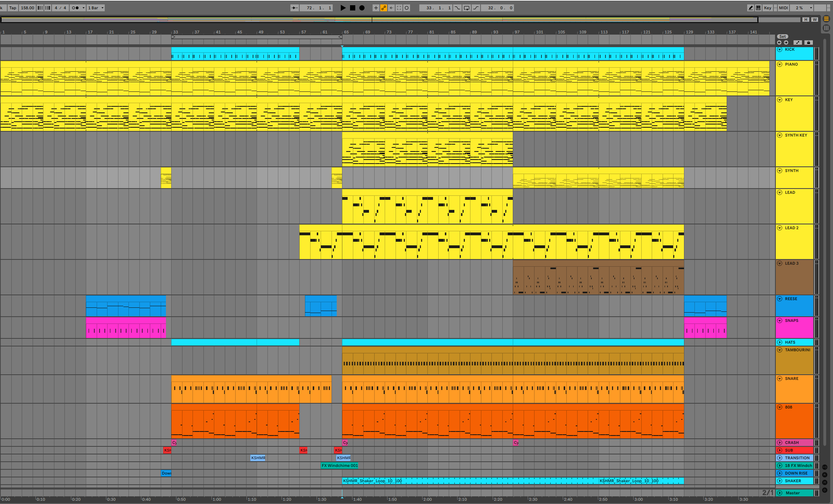This screenshot has height=504, width=833.
Task: Collapse the LEAD 3 track
Action: click(x=780, y=263)
